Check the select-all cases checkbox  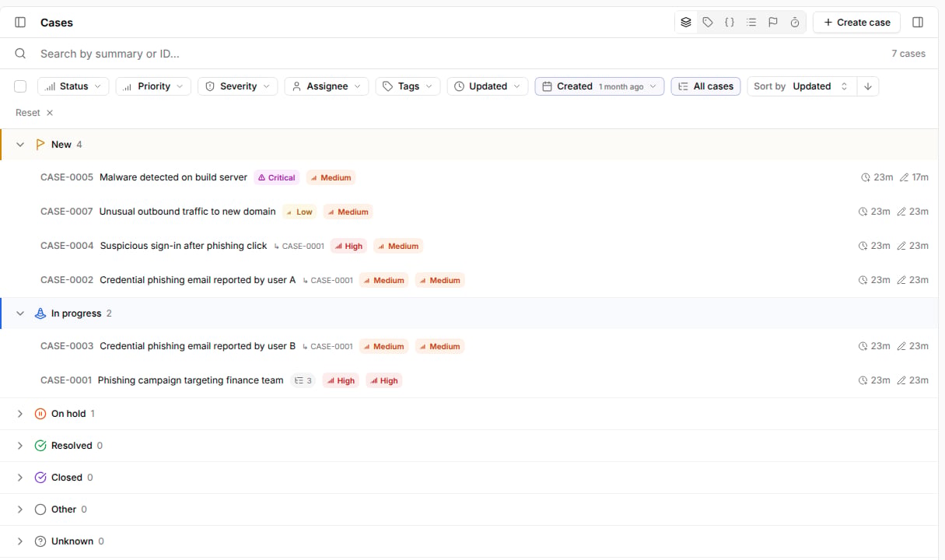[20, 86]
